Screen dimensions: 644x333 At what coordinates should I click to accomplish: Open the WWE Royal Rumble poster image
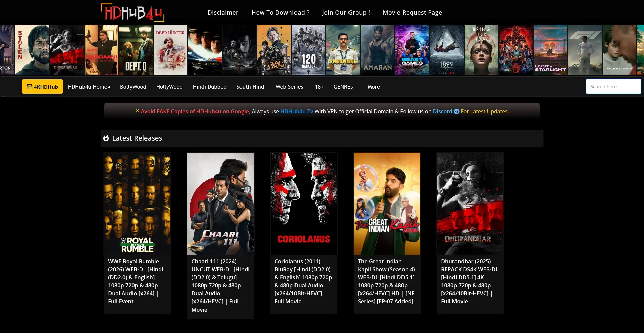click(x=137, y=204)
